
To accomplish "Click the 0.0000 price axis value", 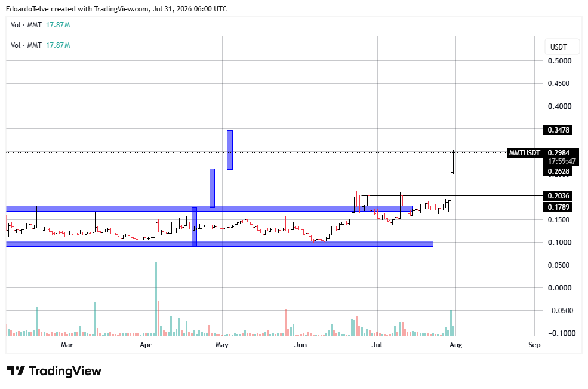I will point(559,288).
